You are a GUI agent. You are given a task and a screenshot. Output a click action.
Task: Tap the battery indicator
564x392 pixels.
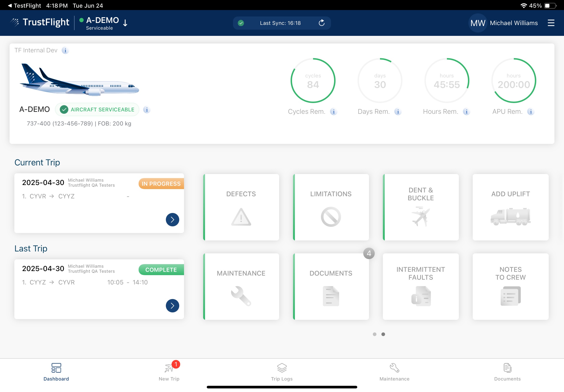point(550,5)
